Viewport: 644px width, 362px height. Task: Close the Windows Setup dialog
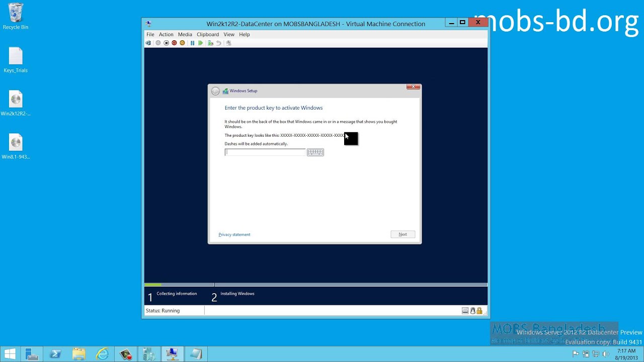(413, 87)
